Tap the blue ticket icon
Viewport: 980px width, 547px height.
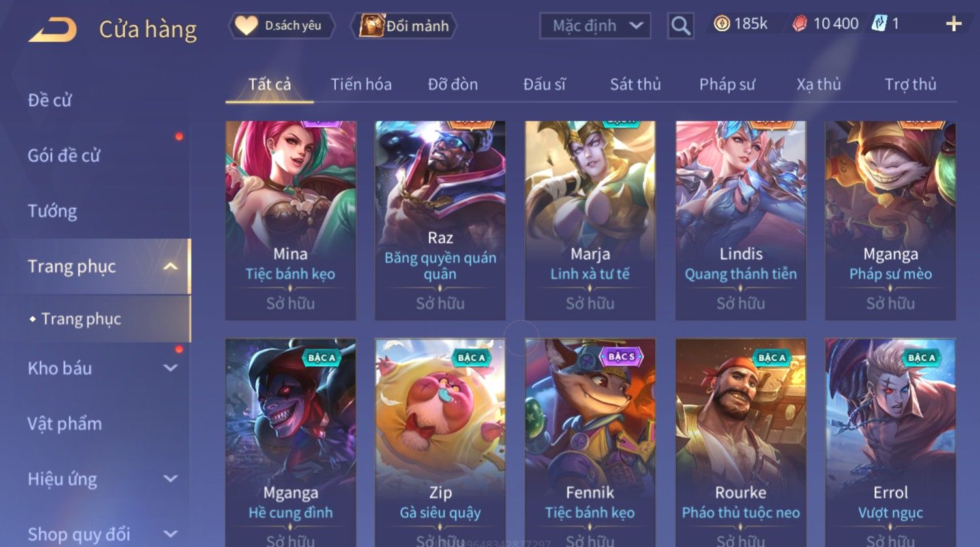click(x=880, y=24)
